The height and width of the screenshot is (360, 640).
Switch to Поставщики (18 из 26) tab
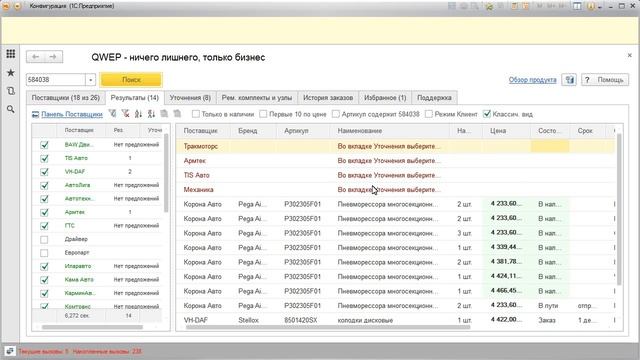point(66,98)
